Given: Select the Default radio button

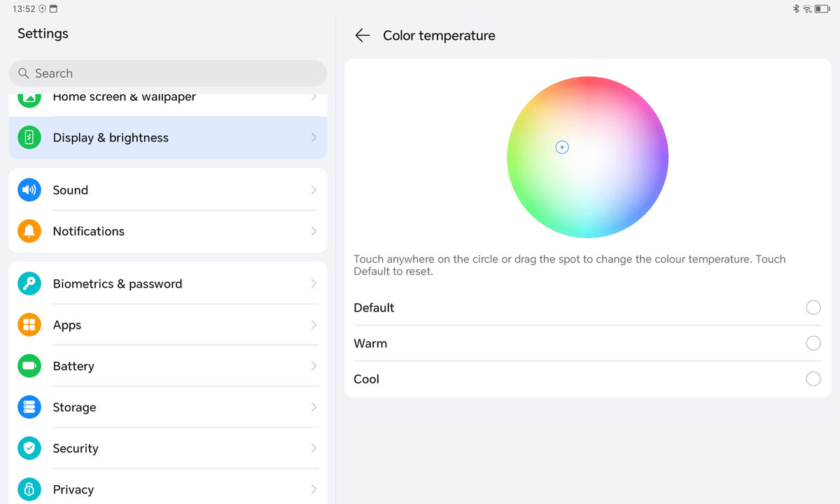Looking at the screenshot, I should [813, 308].
